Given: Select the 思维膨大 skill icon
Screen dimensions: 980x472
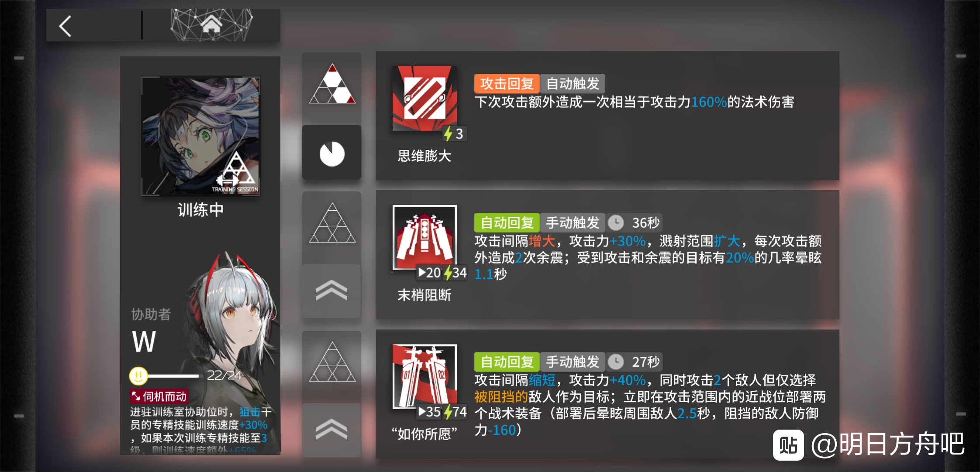Looking at the screenshot, I should (x=424, y=99).
